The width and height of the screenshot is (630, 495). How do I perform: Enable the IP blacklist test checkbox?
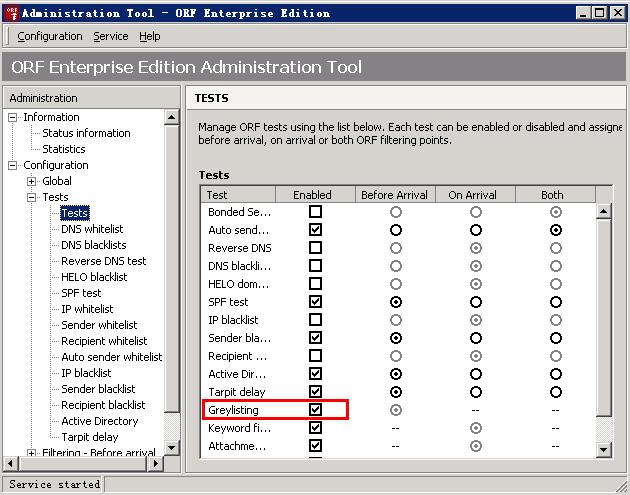coord(315,320)
